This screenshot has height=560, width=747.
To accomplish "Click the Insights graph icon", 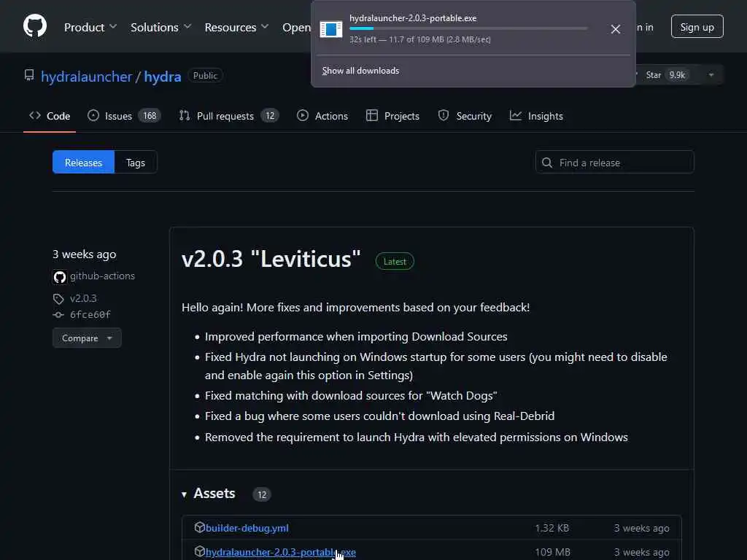I will pos(516,116).
